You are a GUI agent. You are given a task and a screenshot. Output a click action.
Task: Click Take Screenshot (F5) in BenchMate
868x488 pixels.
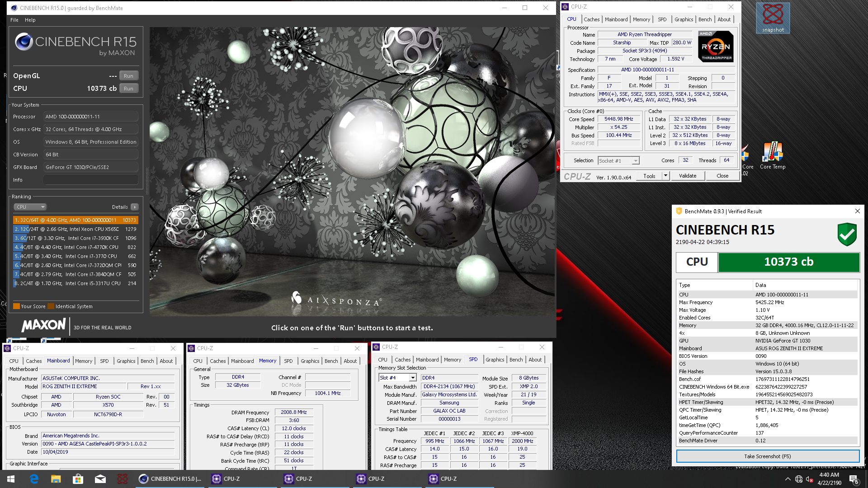point(768,456)
